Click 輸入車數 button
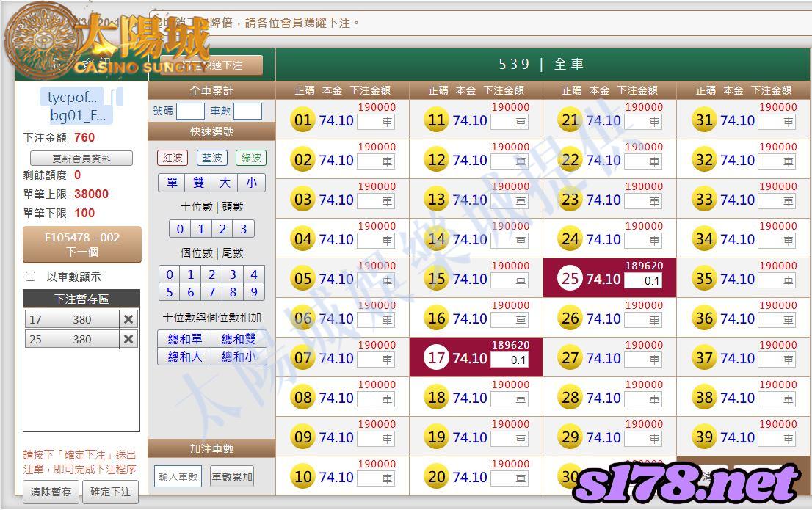This screenshot has width=812, height=510. (178, 476)
